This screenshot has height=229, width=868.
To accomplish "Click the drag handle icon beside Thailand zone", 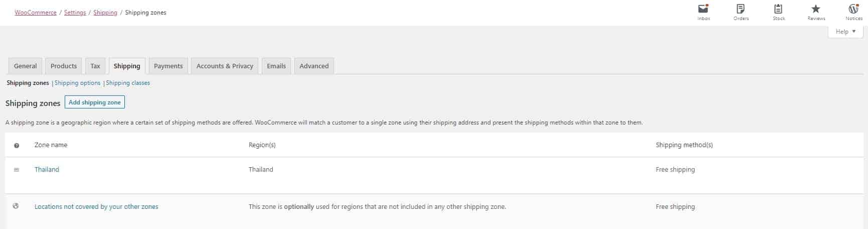I will click(x=17, y=170).
